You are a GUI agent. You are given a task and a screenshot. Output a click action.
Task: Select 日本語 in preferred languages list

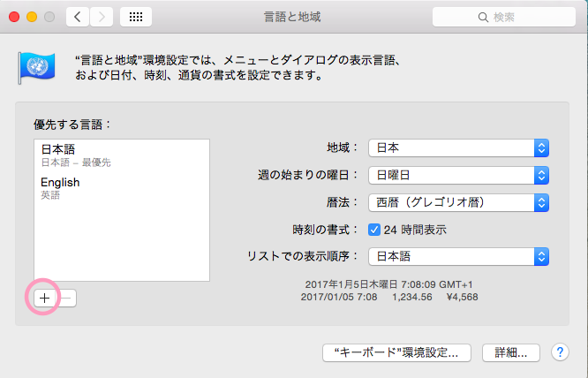pos(122,155)
